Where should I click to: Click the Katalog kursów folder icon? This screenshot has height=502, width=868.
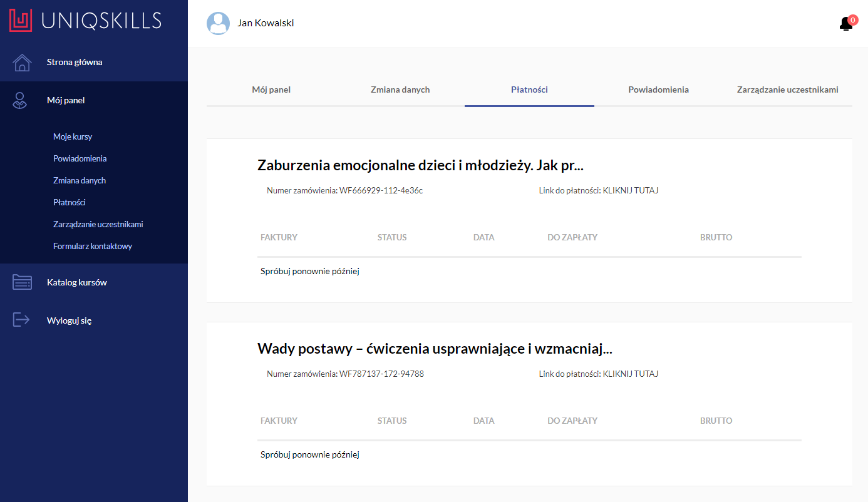(22, 282)
